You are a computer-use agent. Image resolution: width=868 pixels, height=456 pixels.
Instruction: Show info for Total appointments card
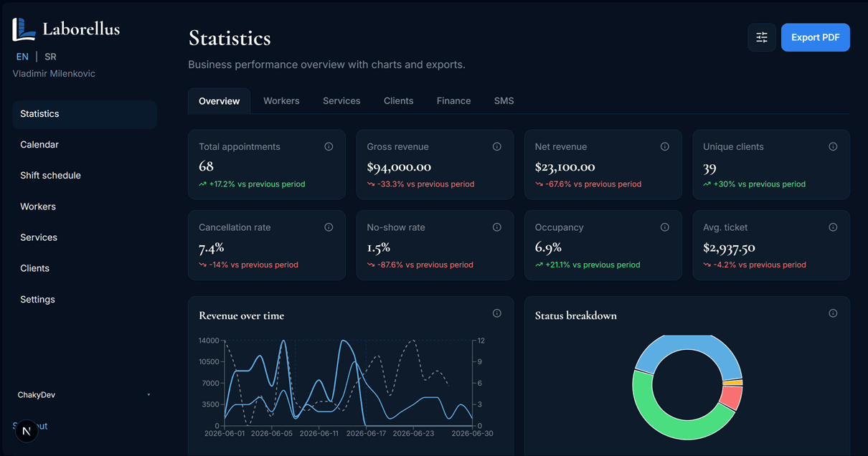click(329, 146)
